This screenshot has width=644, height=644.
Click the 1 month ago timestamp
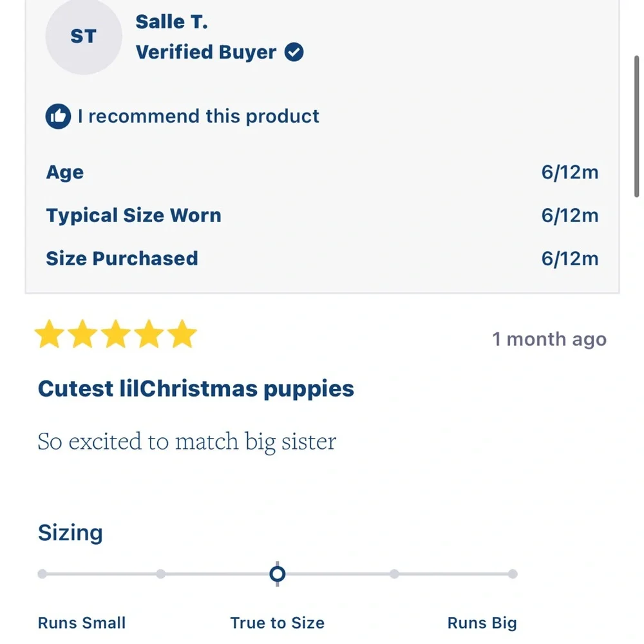tap(549, 339)
